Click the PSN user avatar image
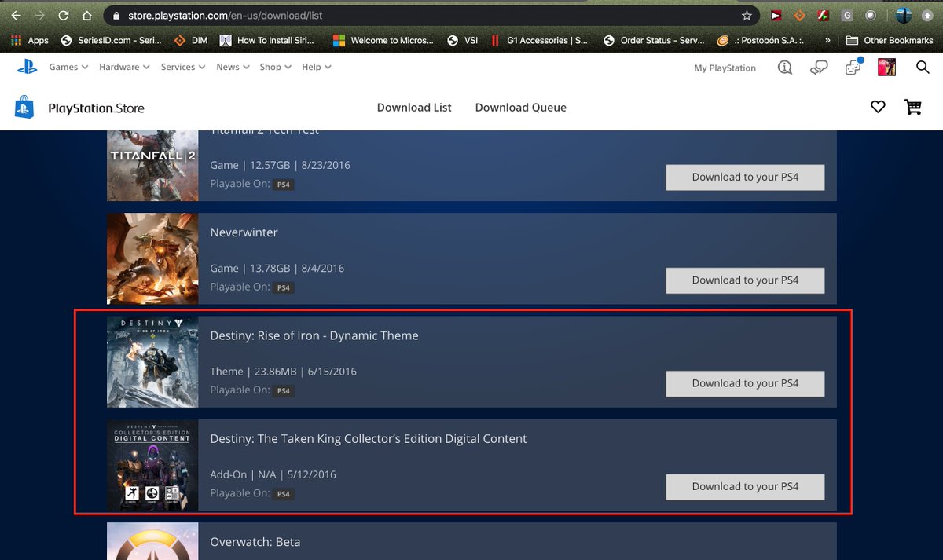 click(886, 68)
